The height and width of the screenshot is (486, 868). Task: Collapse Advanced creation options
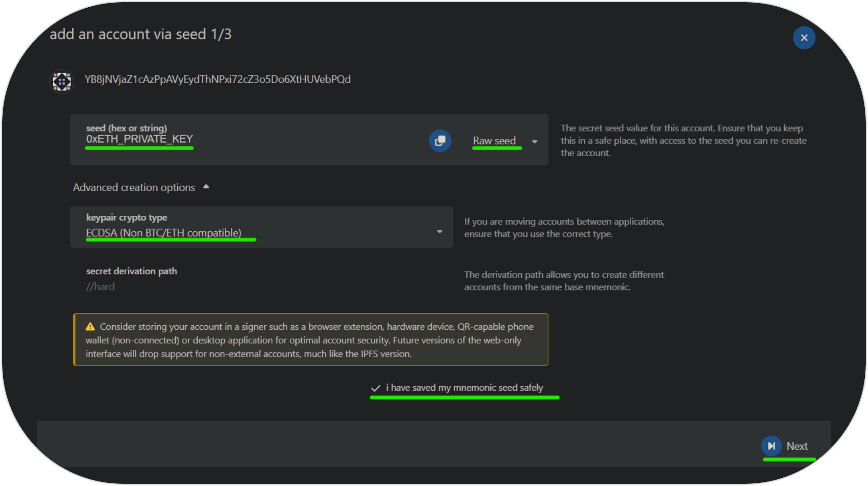coord(134,187)
